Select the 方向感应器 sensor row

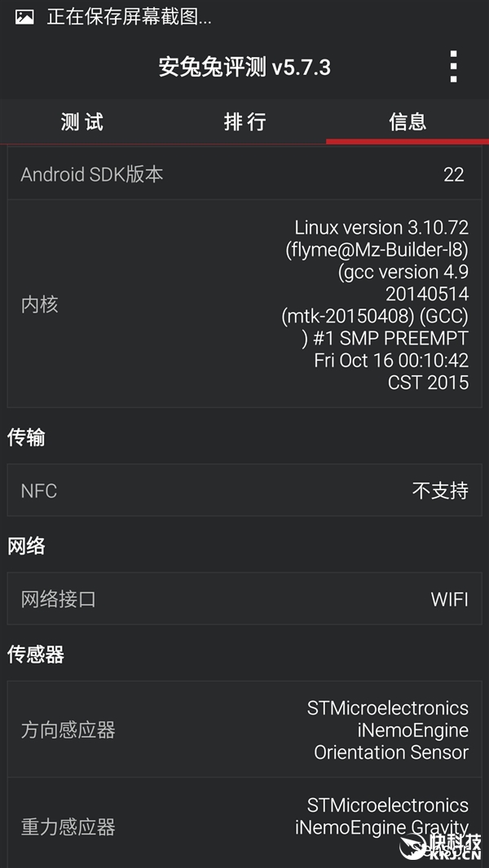[244, 729]
